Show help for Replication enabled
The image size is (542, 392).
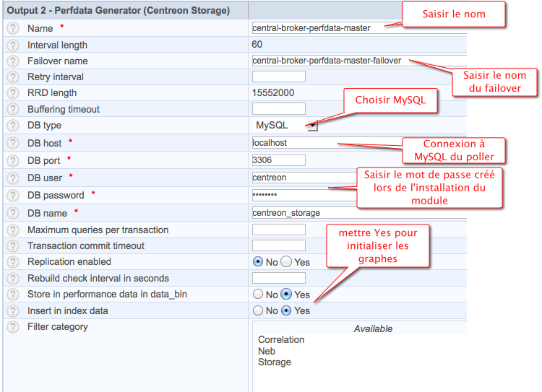tap(13, 261)
